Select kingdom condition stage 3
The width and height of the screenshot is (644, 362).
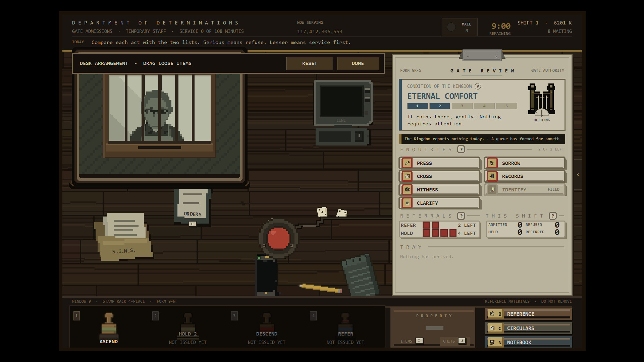pyautogui.click(x=462, y=106)
